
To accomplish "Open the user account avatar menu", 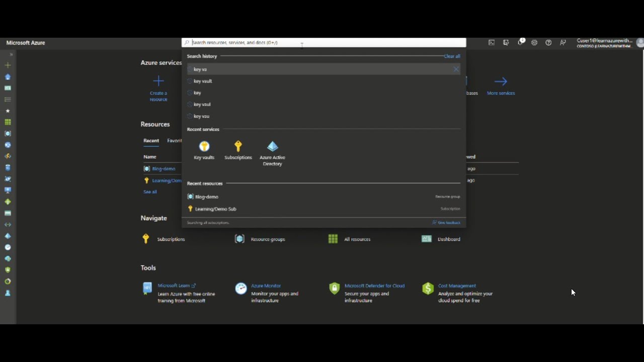I will pos(640,43).
